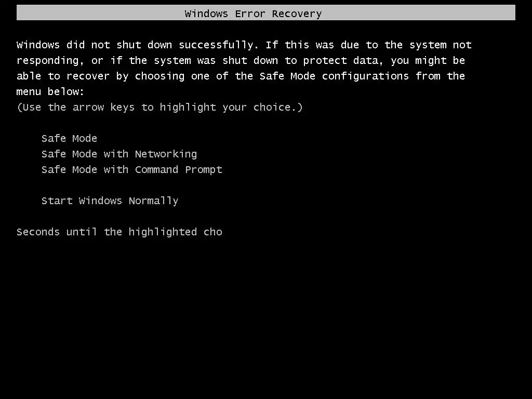Click the 'protect data,' phrase
Screen dimensions: 532x399
pos(343,61)
